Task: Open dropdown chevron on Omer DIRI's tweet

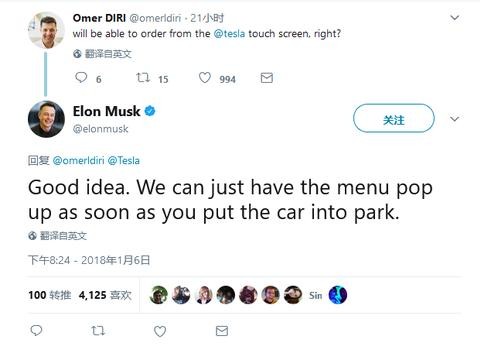Action: 455,18
